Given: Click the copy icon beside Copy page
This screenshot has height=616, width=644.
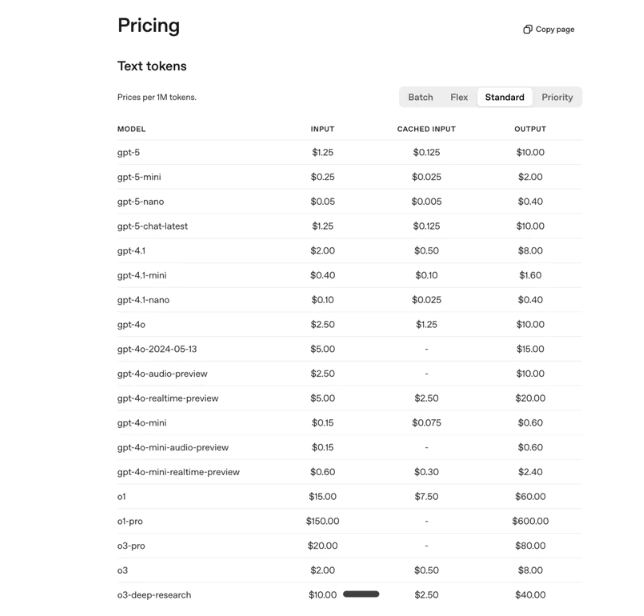Looking at the screenshot, I should [x=528, y=30].
